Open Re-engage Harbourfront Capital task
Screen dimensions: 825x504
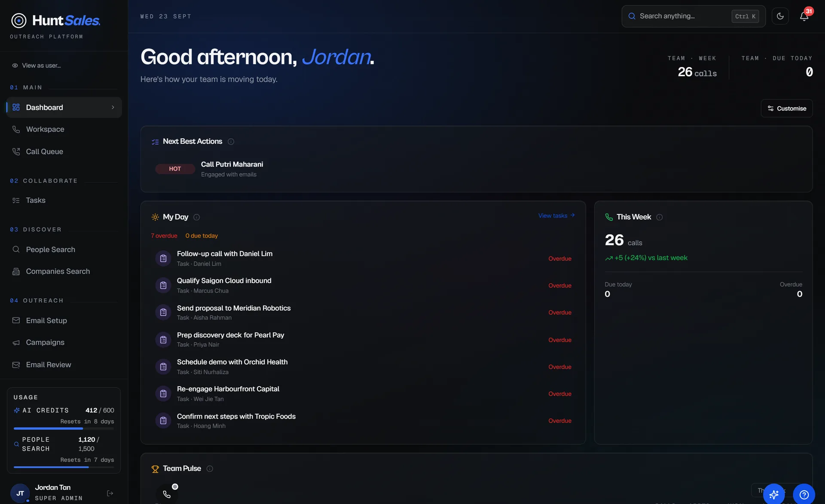228,389
